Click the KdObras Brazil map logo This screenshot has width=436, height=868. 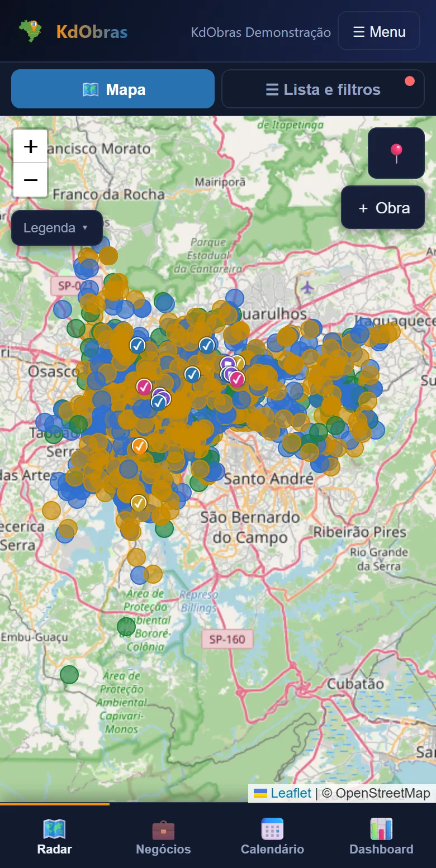(30, 31)
